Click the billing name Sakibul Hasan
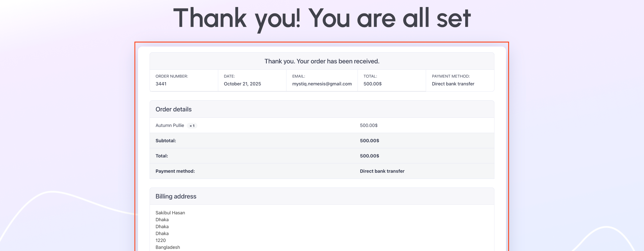The width and height of the screenshot is (644, 251). pyautogui.click(x=170, y=213)
